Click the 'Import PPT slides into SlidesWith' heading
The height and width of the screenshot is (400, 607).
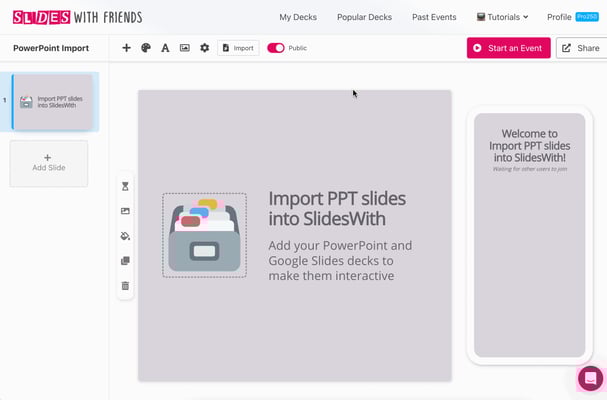pos(337,208)
